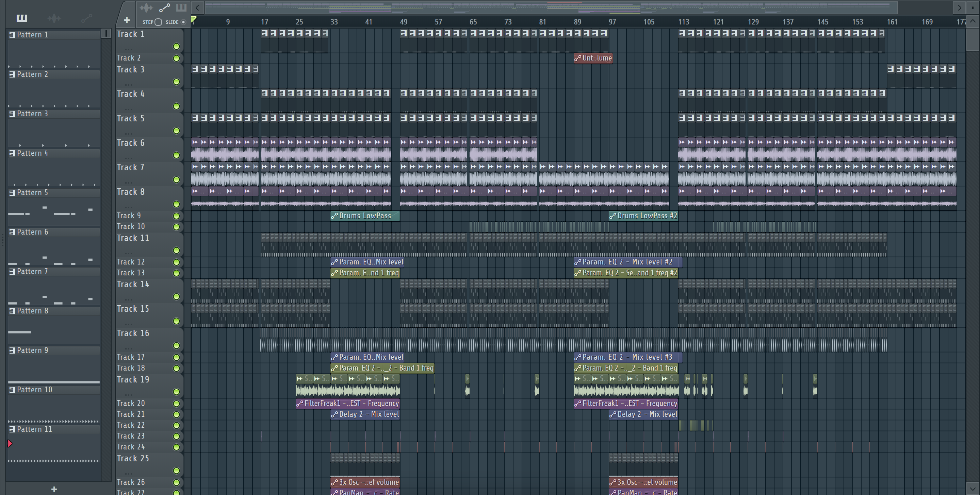Select pattern clip focus in playlist header
This screenshot has width=980, height=495.
pos(181,7)
